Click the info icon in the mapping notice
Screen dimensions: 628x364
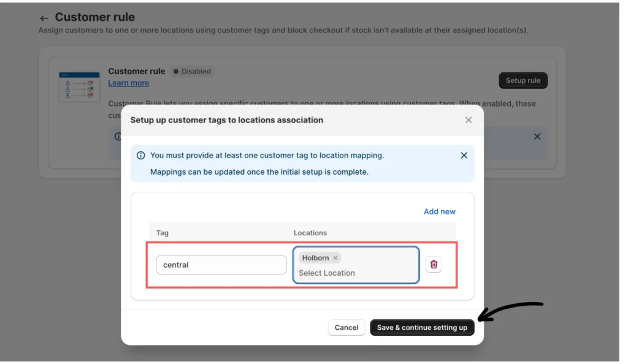coord(141,156)
